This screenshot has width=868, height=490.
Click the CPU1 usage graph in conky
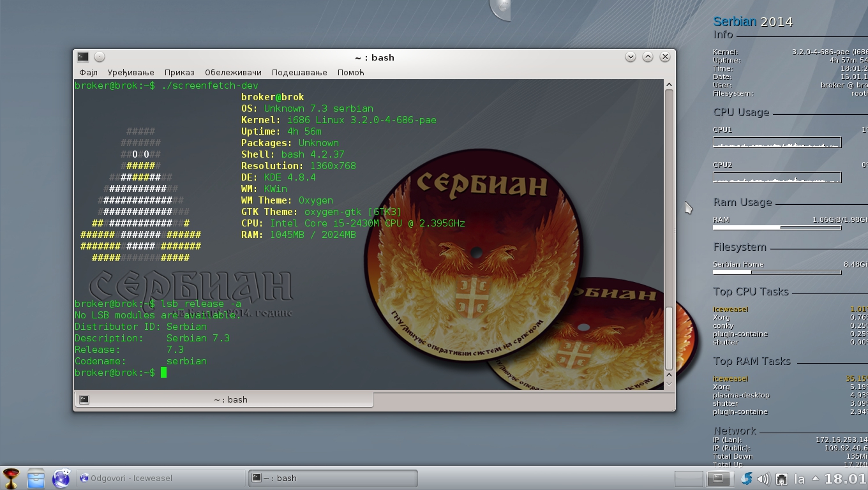click(777, 142)
